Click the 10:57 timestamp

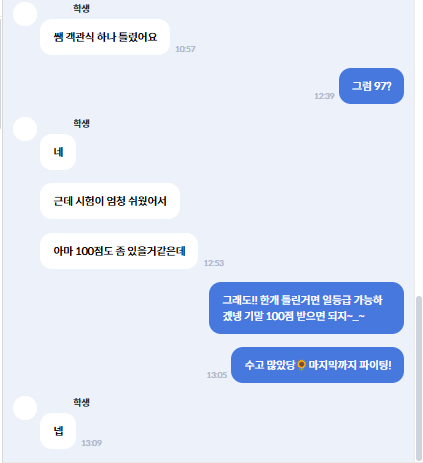(x=185, y=49)
